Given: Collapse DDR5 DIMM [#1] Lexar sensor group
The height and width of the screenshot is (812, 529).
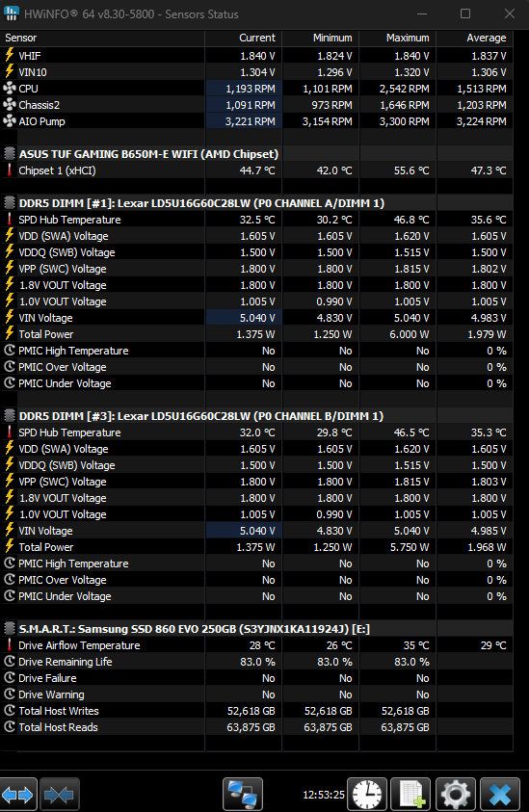Looking at the screenshot, I should tap(201, 203).
